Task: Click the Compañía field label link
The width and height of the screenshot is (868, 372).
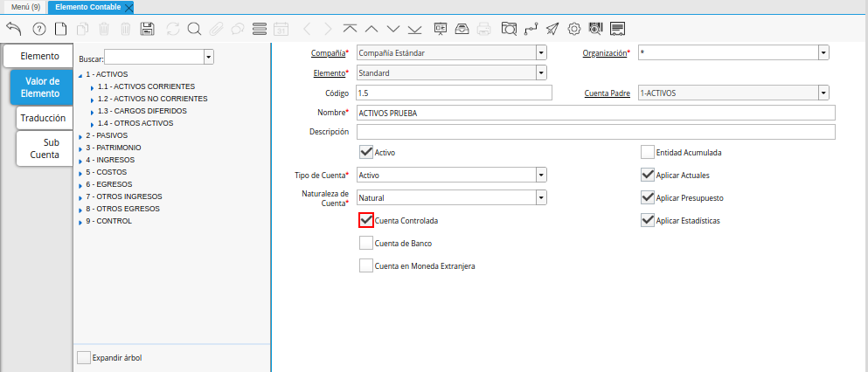Action: pyautogui.click(x=328, y=53)
